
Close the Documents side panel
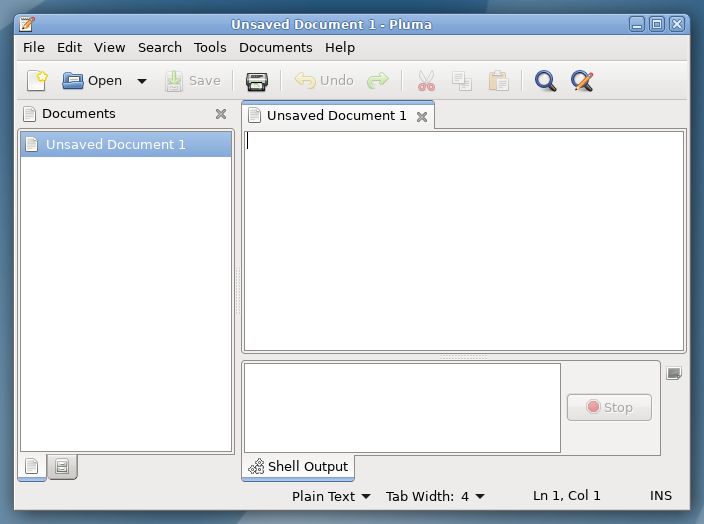point(221,114)
